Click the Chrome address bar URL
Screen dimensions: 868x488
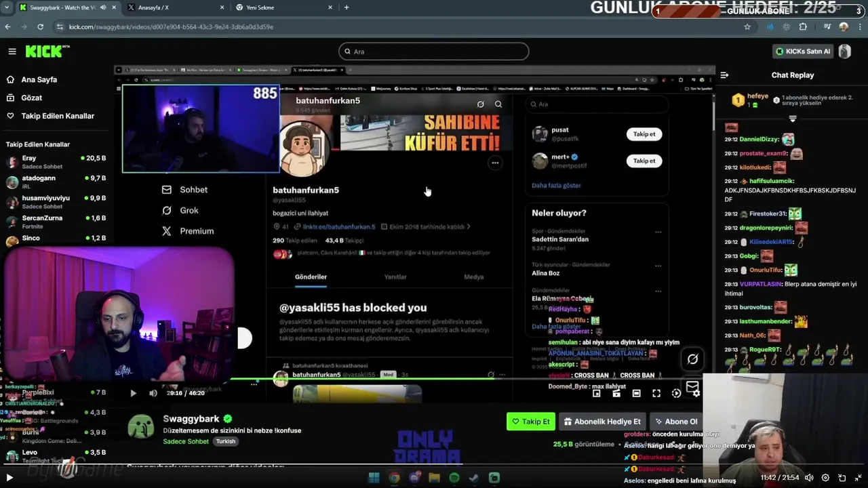pos(171,27)
